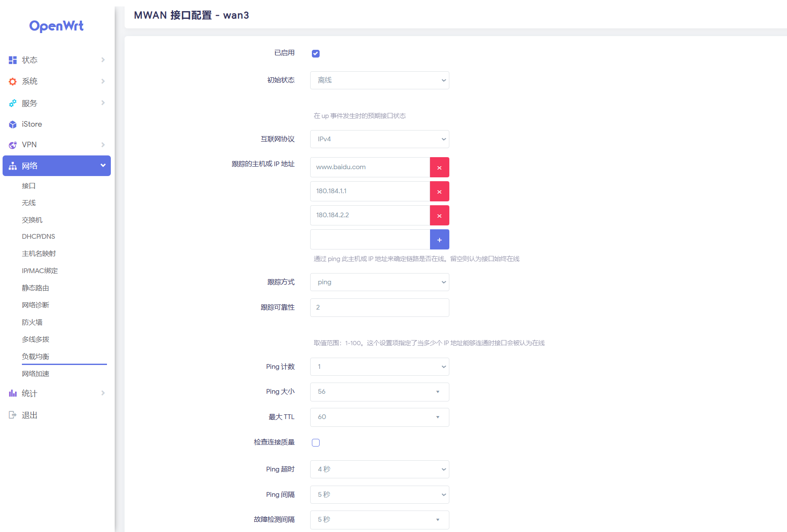787x532 pixels.
Task: Click the OpenWrt logo
Action: [56, 26]
